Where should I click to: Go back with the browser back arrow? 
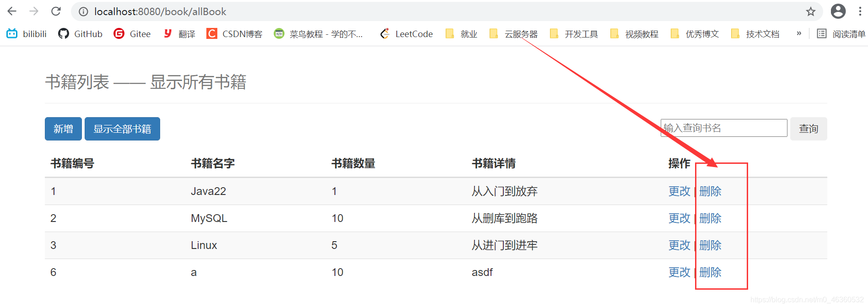pyautogui.click(x=12, y=11)
